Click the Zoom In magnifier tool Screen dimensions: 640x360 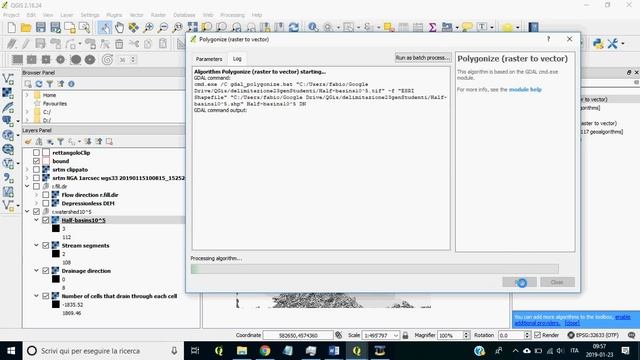[x=148, y=27]
